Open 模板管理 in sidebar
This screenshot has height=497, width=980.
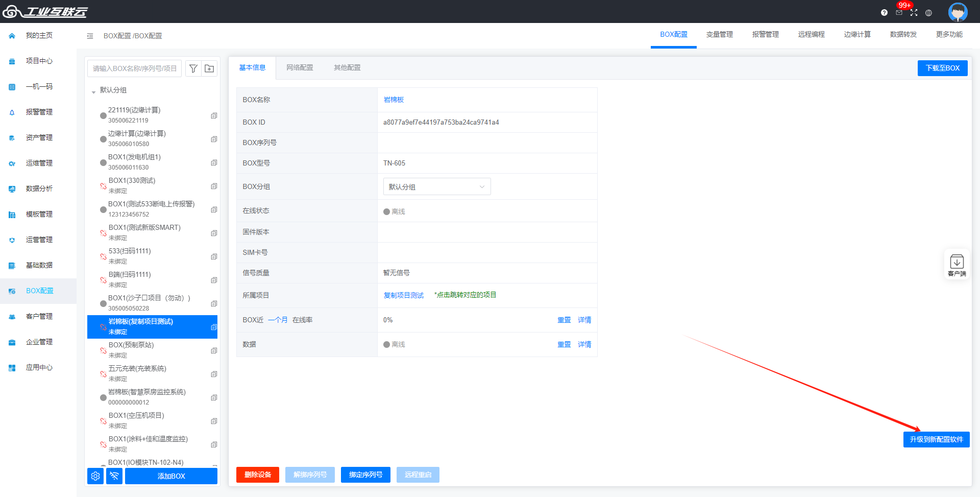[x=38, y=215]
